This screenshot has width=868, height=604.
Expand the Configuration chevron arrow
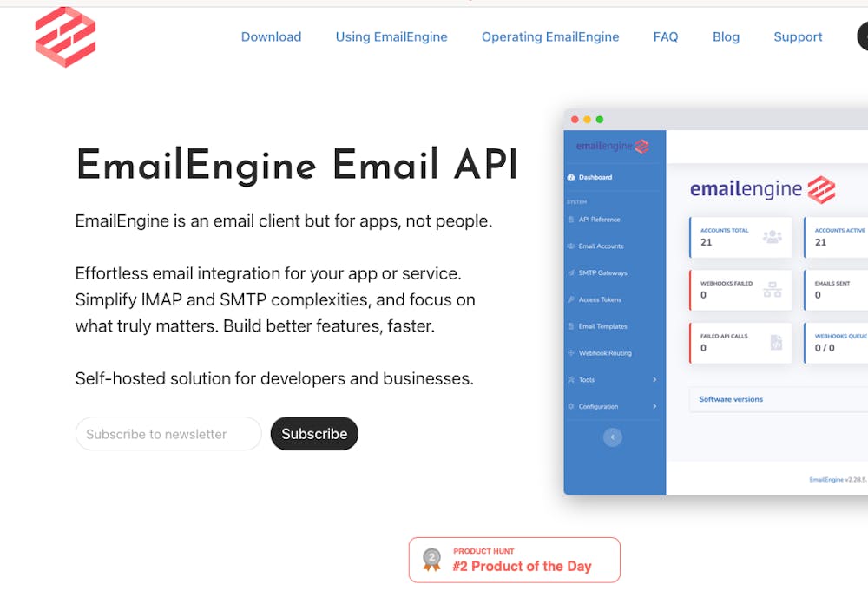654,406
